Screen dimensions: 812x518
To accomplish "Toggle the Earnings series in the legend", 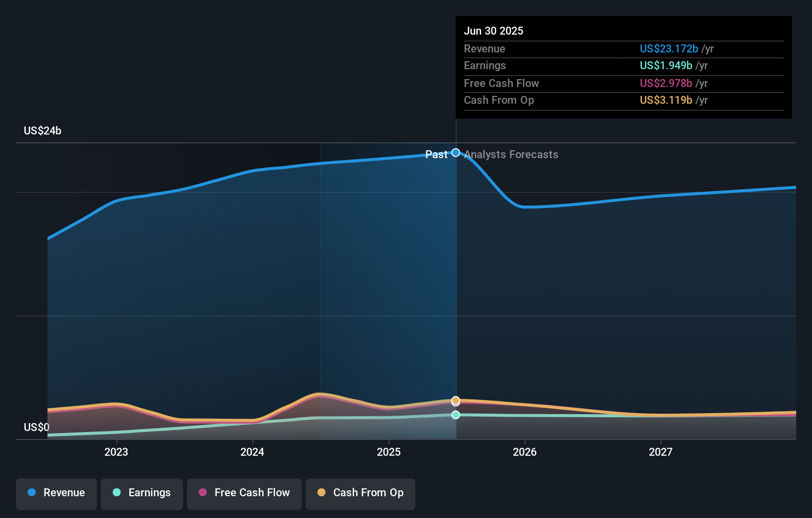I will point(142,494).
